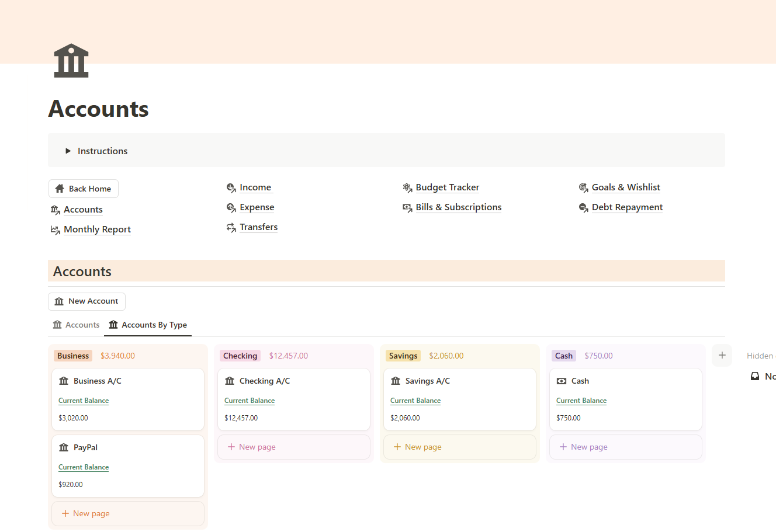Expand the Instructions section

pyautogui.click(x=68, y=151)
